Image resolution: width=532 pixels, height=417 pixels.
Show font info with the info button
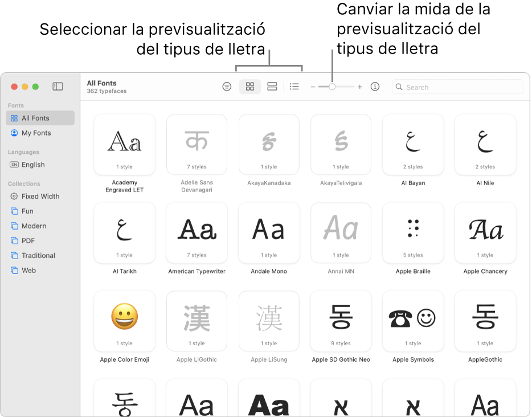coord(375,87)
